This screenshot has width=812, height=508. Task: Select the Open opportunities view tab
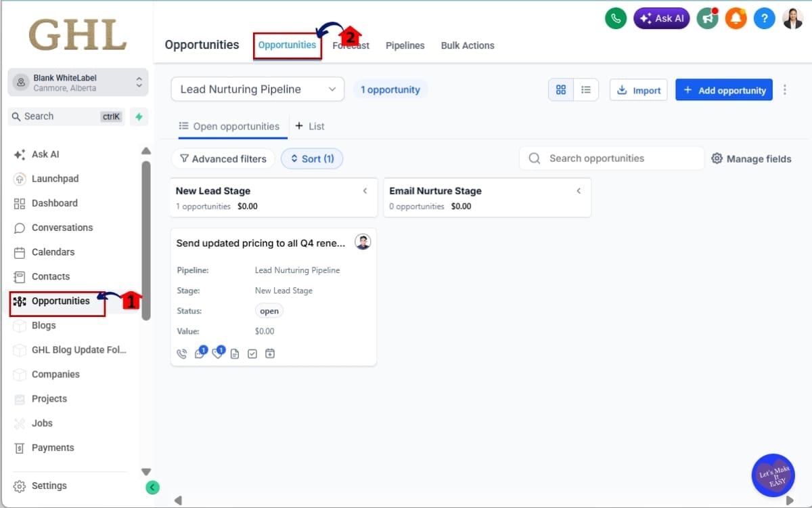[x=229, y=127]
